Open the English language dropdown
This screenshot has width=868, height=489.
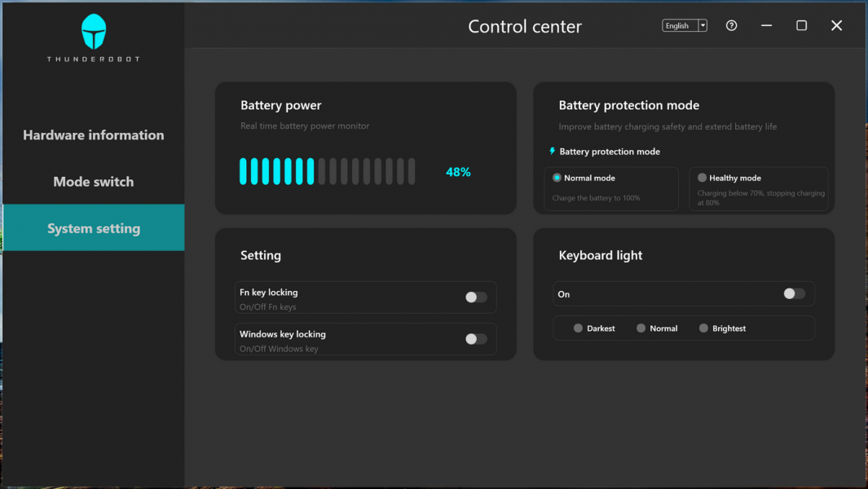tap(678, 26)
